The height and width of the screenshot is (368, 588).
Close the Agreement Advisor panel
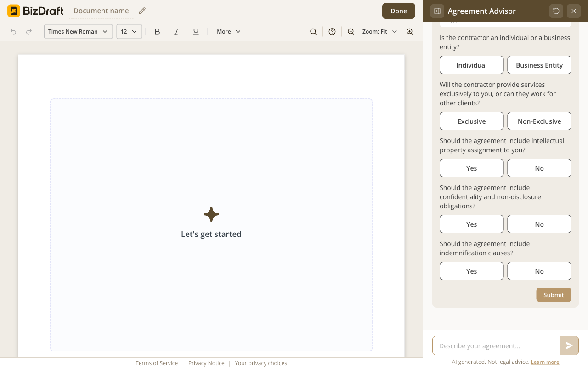(574, 11)
